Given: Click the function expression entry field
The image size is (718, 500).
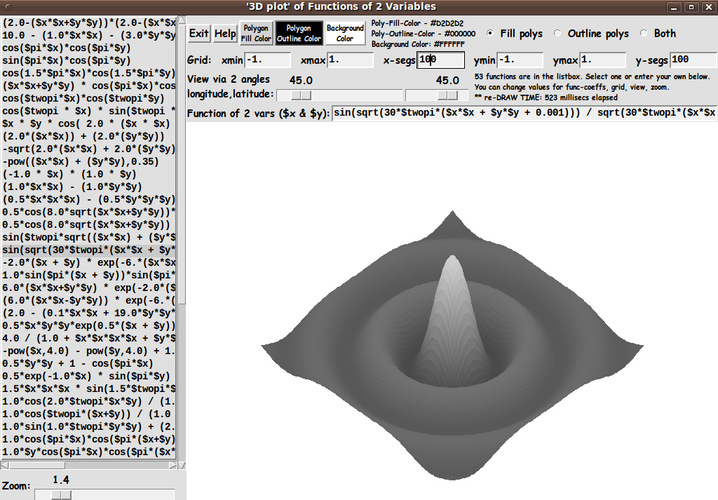Looking at the screenshot, I should tap(525, 113).
